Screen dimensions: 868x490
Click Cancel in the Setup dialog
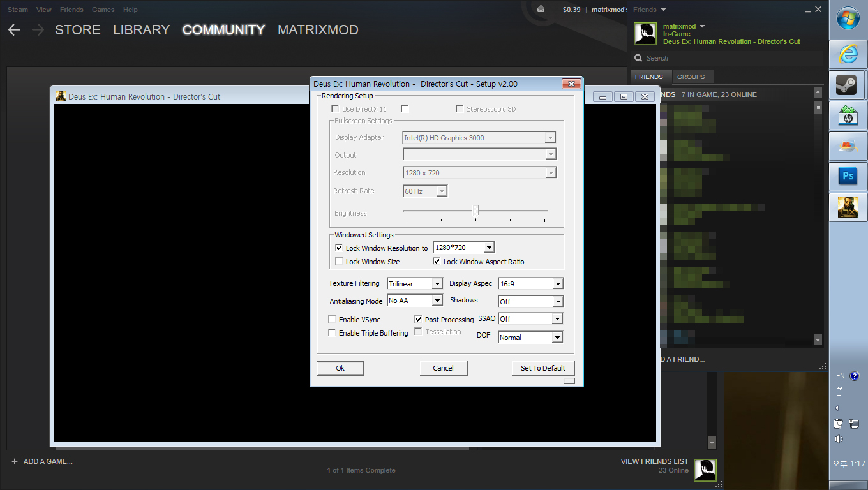tap(443, 368)
